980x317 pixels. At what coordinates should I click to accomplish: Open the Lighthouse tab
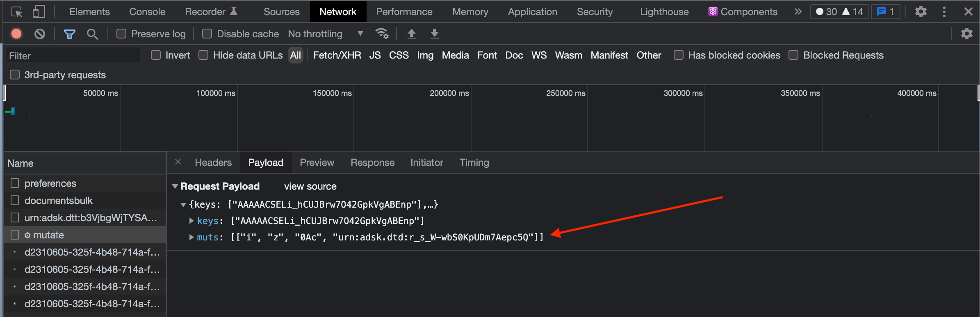tap(664, 12)
